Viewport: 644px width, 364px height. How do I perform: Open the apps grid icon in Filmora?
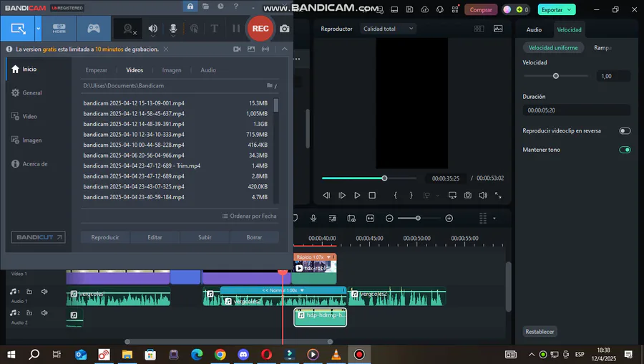[455, 9]
